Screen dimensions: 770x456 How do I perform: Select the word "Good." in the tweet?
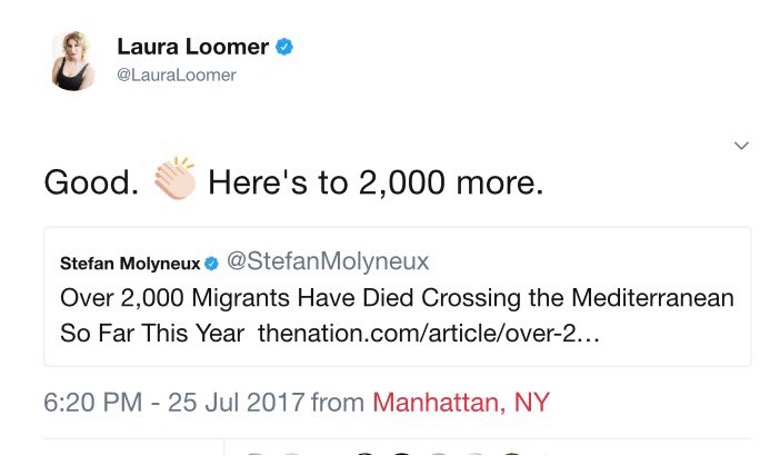90,184
